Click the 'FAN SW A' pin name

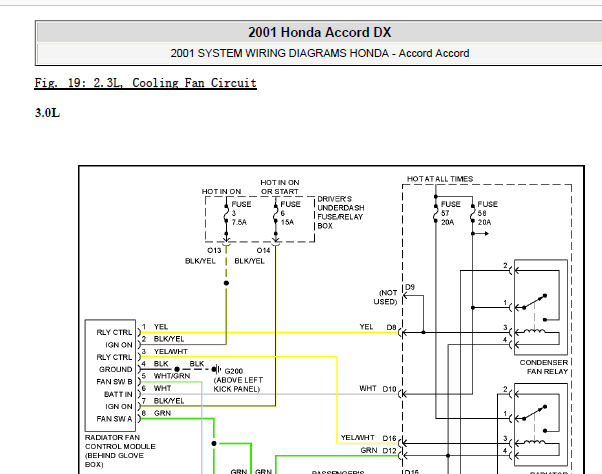pyautogui.click(x=114, y=419)
